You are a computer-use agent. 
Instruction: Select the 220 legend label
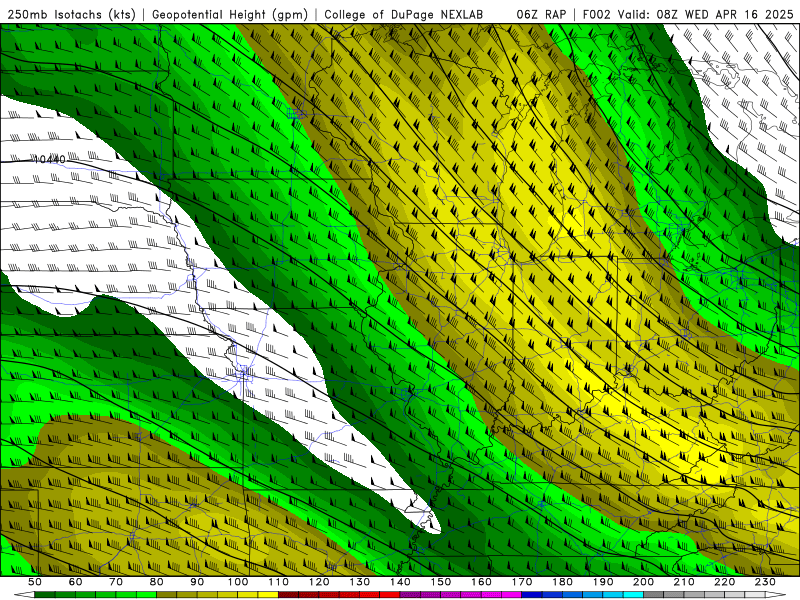pyautogui.click(x=724, y=582)
